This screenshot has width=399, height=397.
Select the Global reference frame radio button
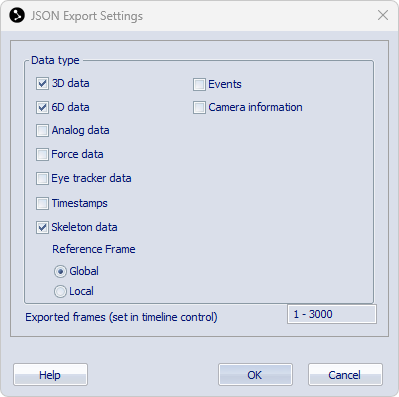60,272
